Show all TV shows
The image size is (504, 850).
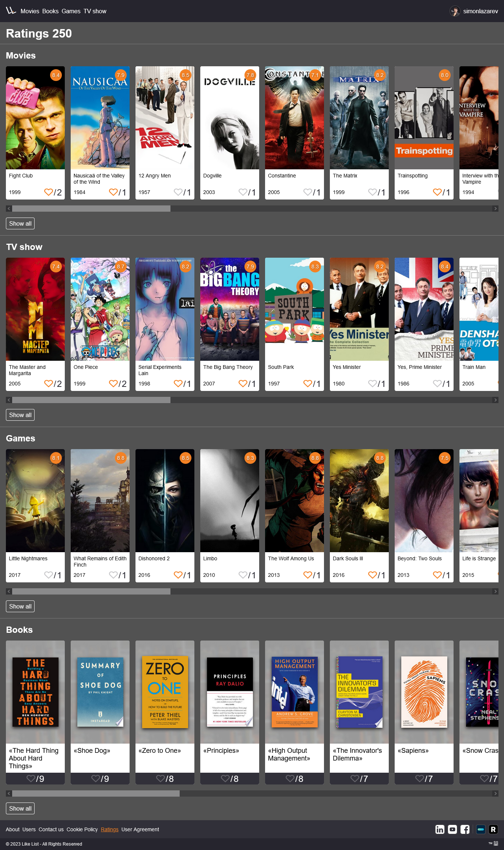click(20, 415)
